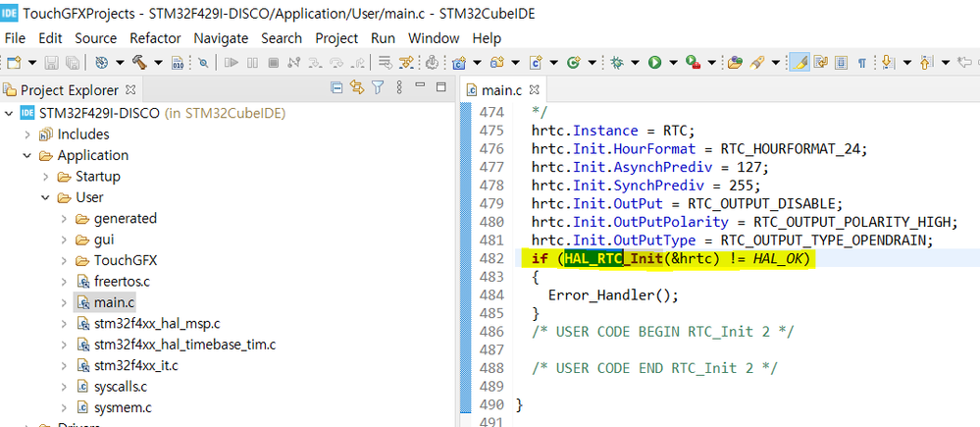
Task: Open Project Explorer View Menu dots
Action: tap(399, 87)
